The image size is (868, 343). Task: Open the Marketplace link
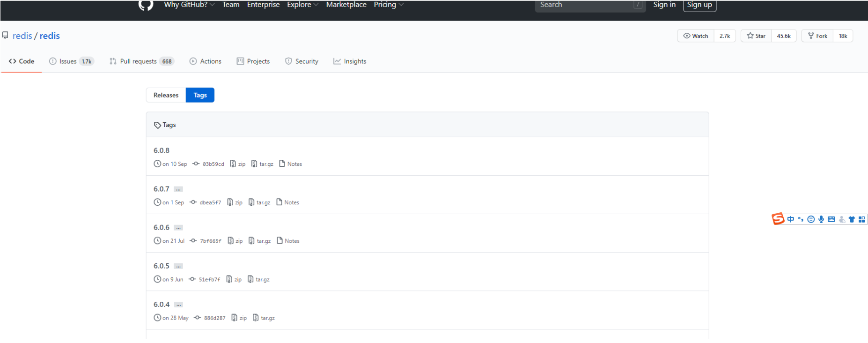346,5
